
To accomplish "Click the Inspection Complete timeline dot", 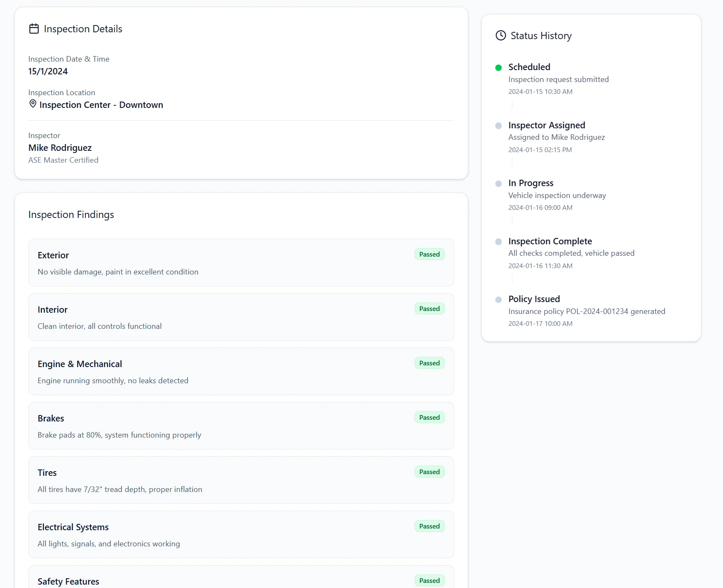I will (499, 242).
